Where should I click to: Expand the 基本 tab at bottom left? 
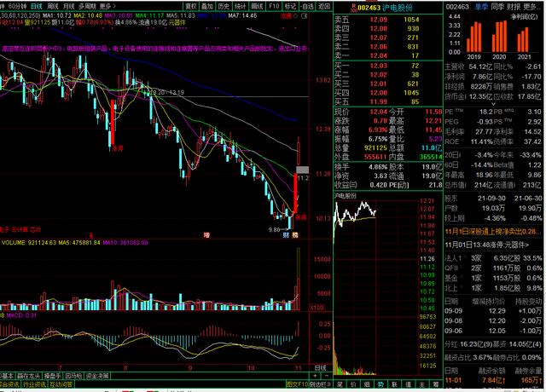(8, 375)
